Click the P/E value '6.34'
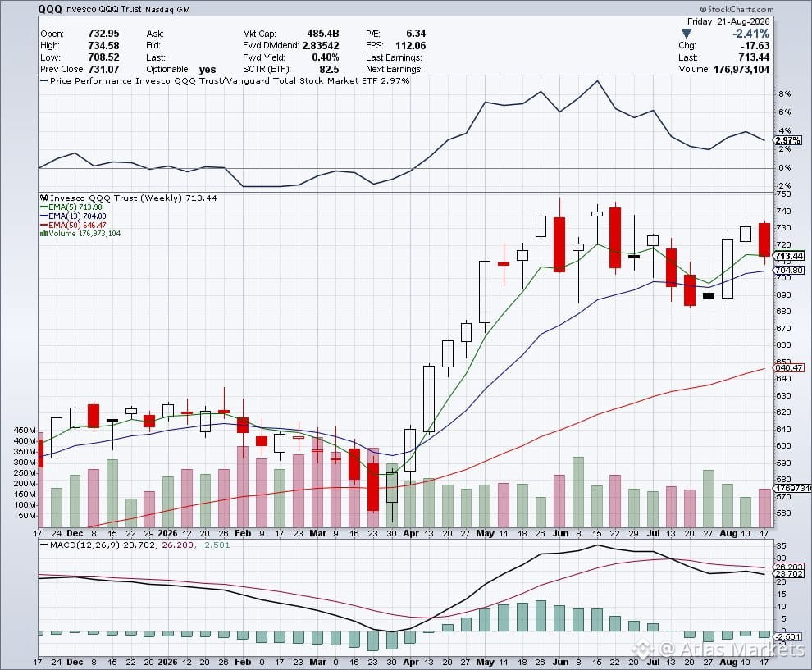The height and width of the screenshot is (670, 812). coord(416,33)
